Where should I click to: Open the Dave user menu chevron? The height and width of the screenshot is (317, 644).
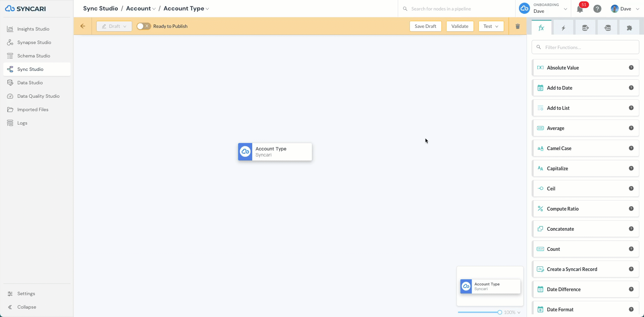[x=638, y=9]
